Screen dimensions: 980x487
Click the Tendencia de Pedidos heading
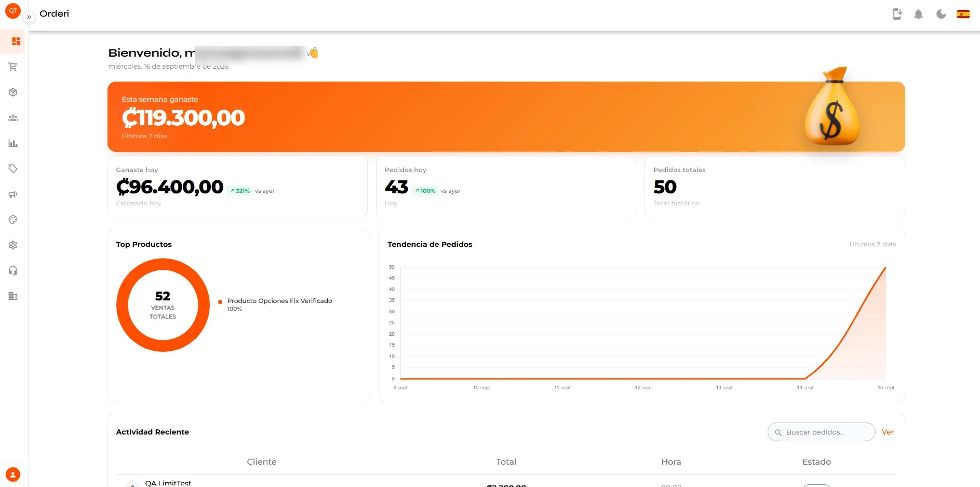coord(429,244)
